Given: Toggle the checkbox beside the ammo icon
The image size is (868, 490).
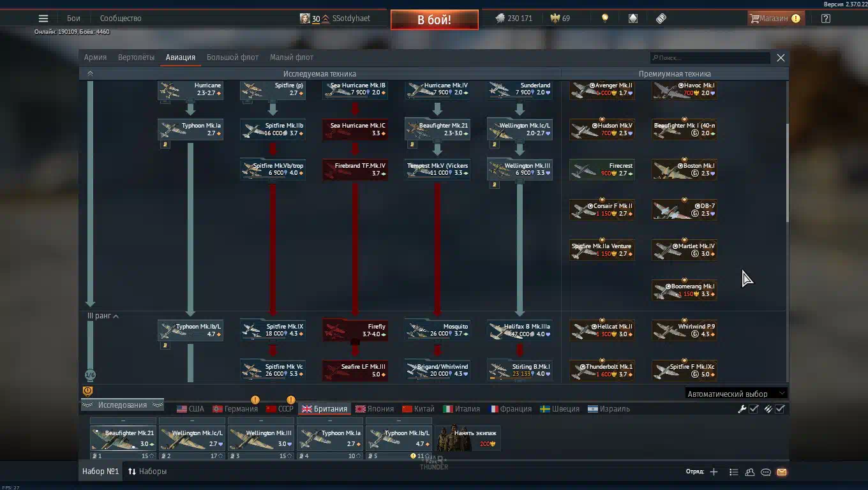Looking at the screenshot, I should pyautogui.click(x=780, y=409).
